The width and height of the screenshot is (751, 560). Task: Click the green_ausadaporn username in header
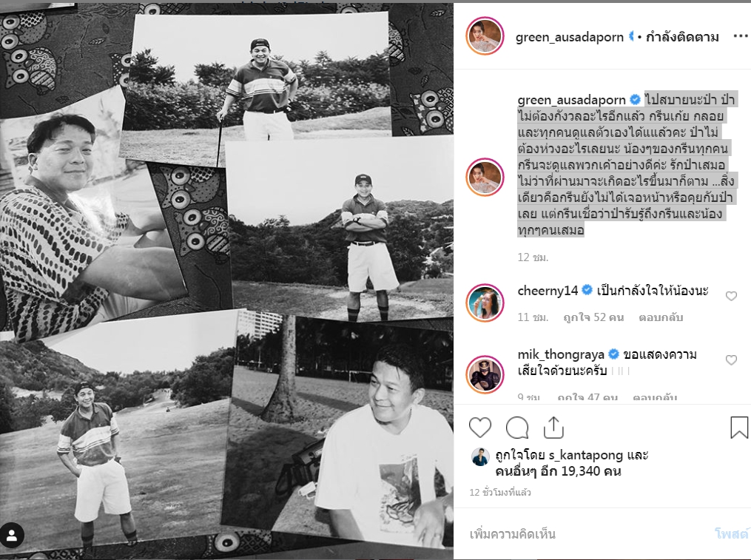(570, 37)
